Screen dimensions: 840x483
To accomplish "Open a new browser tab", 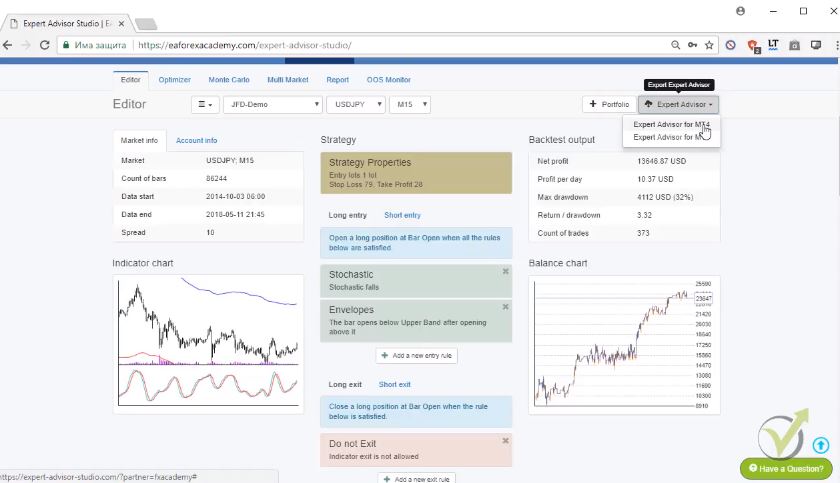I will [146, 24].
